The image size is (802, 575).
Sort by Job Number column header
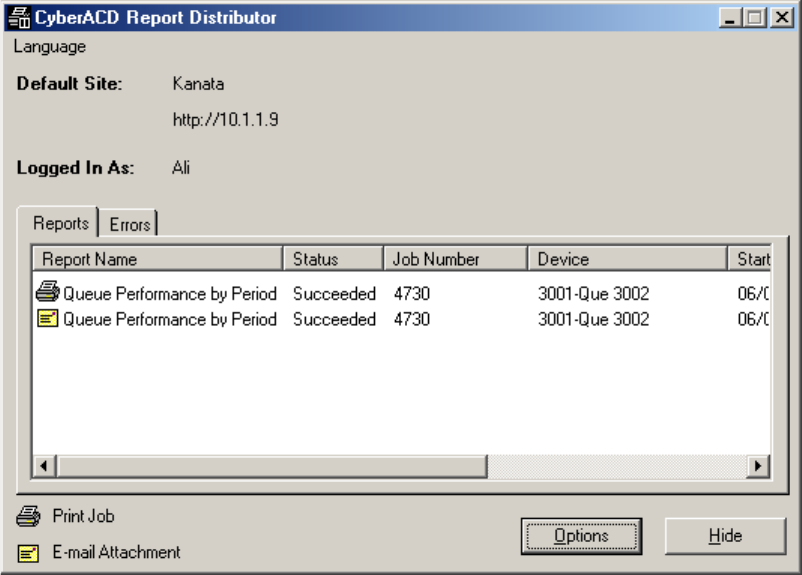455,259
